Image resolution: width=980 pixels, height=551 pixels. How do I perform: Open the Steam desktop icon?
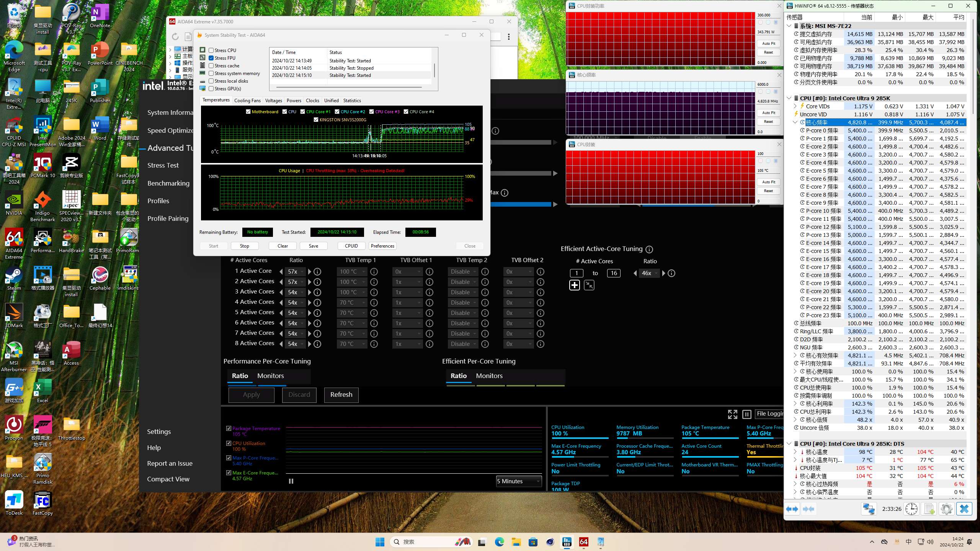14,278
